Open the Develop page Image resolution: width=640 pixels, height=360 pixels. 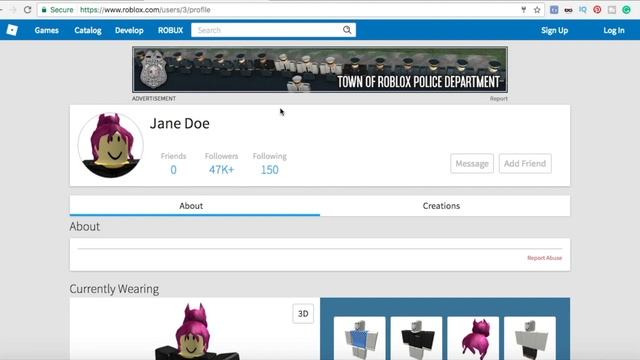[129, 30]
